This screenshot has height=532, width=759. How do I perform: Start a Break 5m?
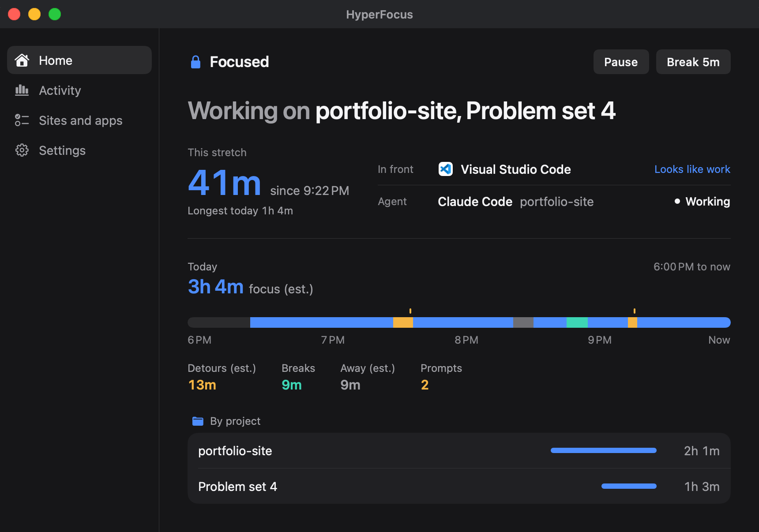point(693,62)
